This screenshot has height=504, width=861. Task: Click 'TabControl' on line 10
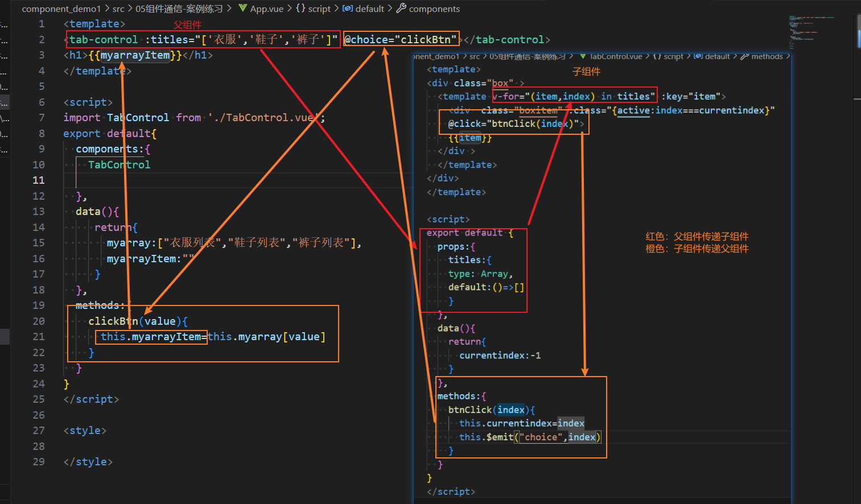coord(119,165)
